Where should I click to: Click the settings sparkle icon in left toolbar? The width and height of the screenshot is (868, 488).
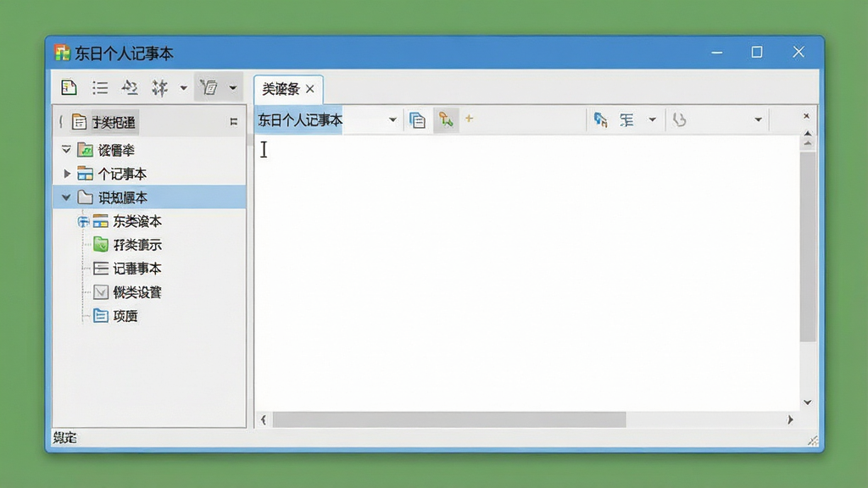point(160,87)
